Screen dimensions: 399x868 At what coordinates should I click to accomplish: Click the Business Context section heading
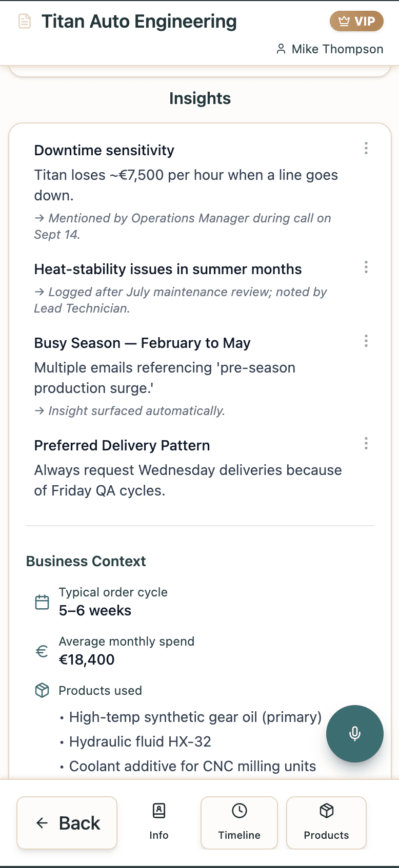coord(86,561)
